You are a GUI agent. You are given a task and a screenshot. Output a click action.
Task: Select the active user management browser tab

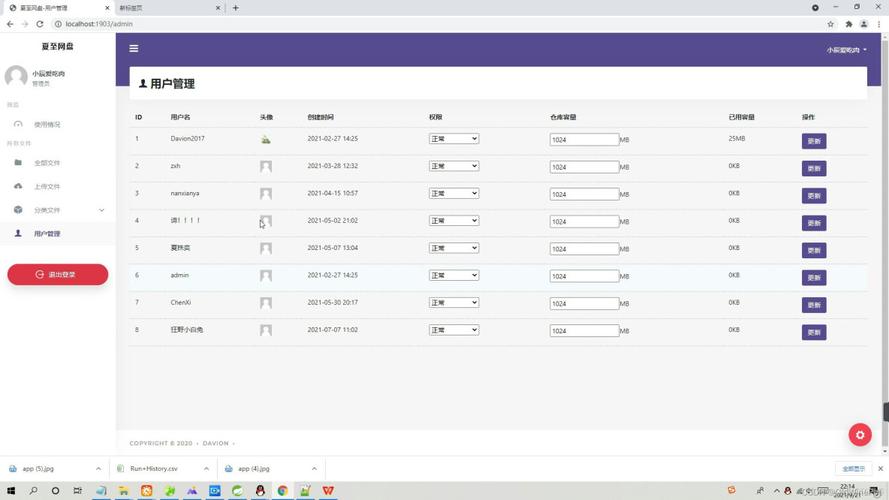point(57,8)
